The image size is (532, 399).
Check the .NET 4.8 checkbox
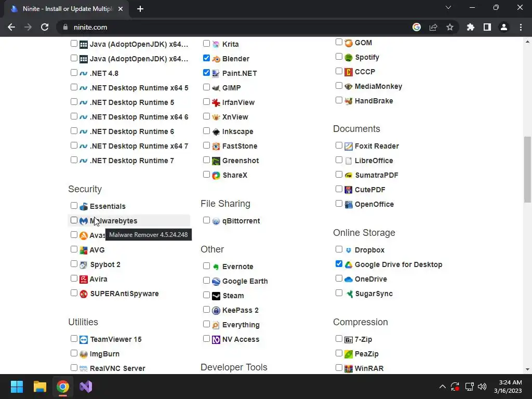[74, 73]
